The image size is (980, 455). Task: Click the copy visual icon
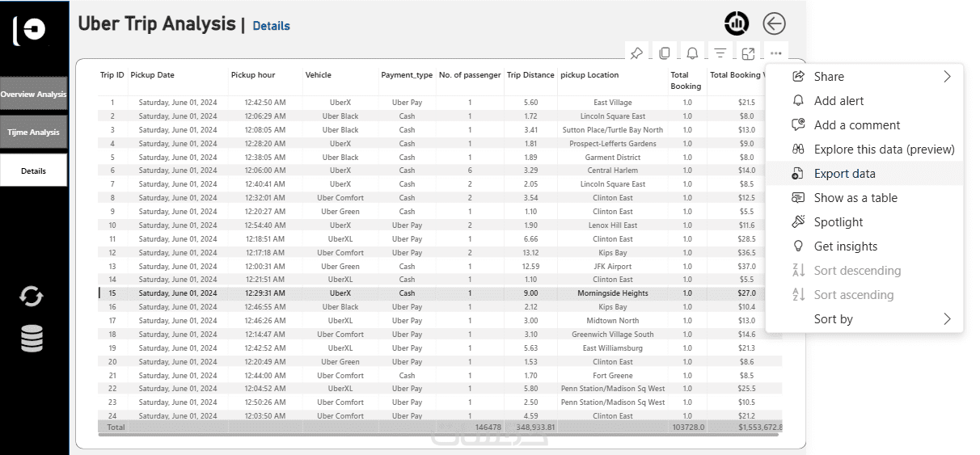click(x=665, y=53)
